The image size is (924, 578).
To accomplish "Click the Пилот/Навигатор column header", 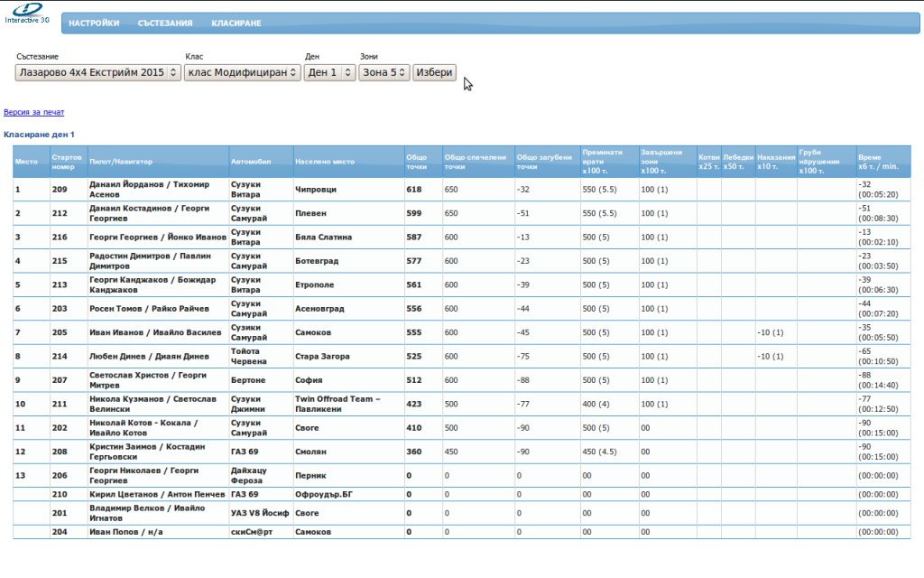I will point(121,162).
